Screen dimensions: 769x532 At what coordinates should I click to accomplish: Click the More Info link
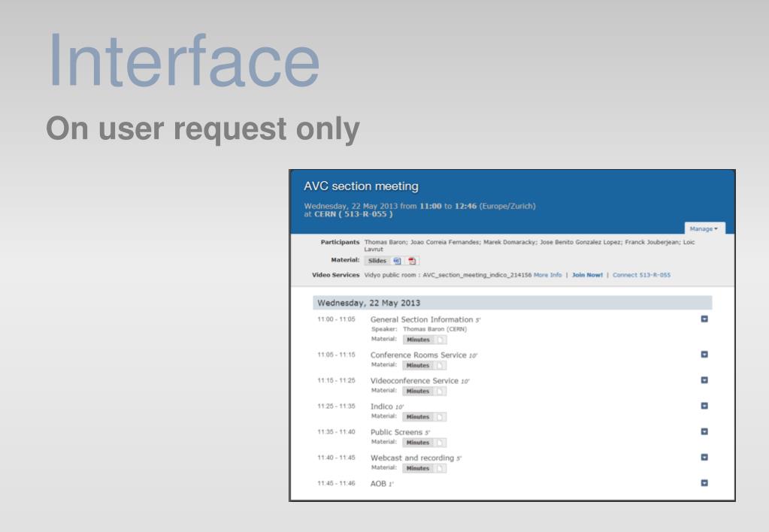[x=547, y=275]
